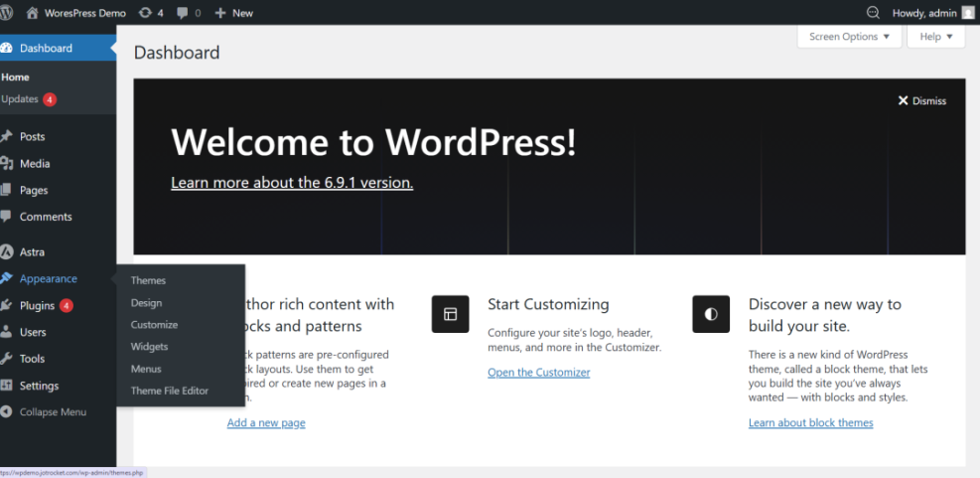The width and height of the screenshot is (980, 478).
Task: Click the X icon beside Dismiss
Action: click(x=903, y=100)
